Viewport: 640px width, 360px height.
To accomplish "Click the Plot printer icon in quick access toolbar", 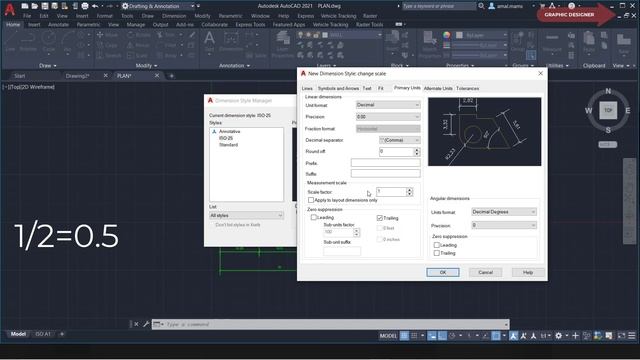I will click(85, 6).
